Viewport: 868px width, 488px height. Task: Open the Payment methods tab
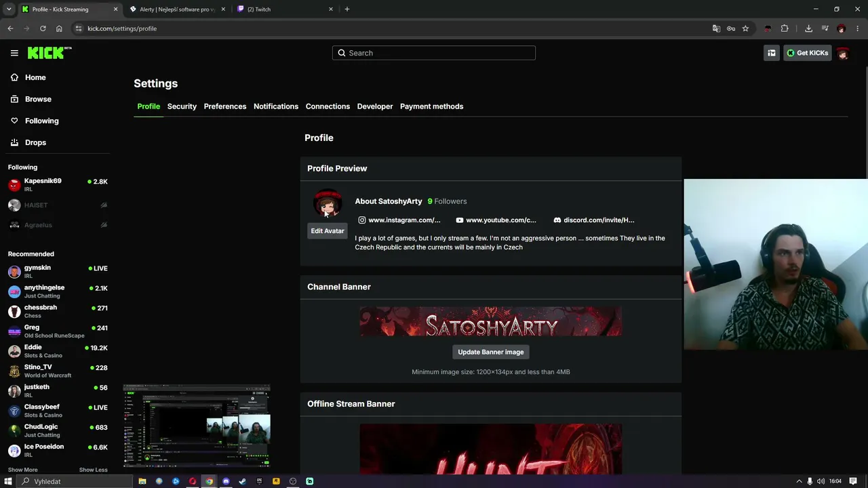[x=431, y=106]
